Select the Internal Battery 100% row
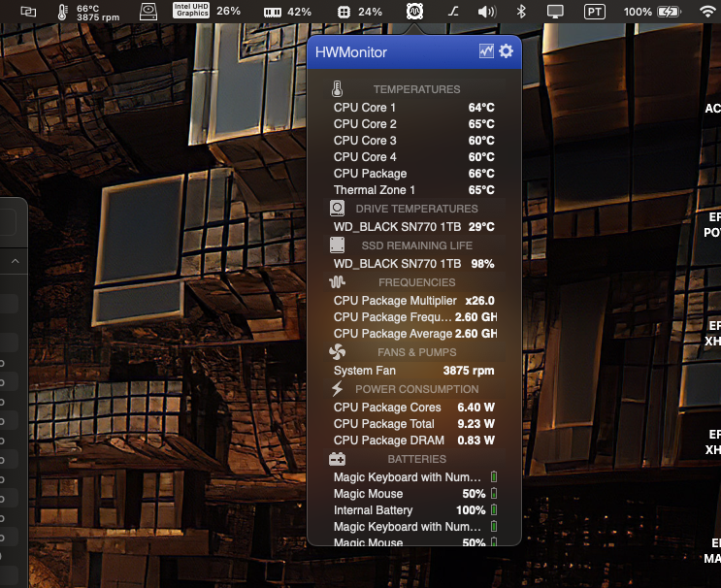Image resolution: width=721 pixels, height=588 pixels. [x=413, y=509]
